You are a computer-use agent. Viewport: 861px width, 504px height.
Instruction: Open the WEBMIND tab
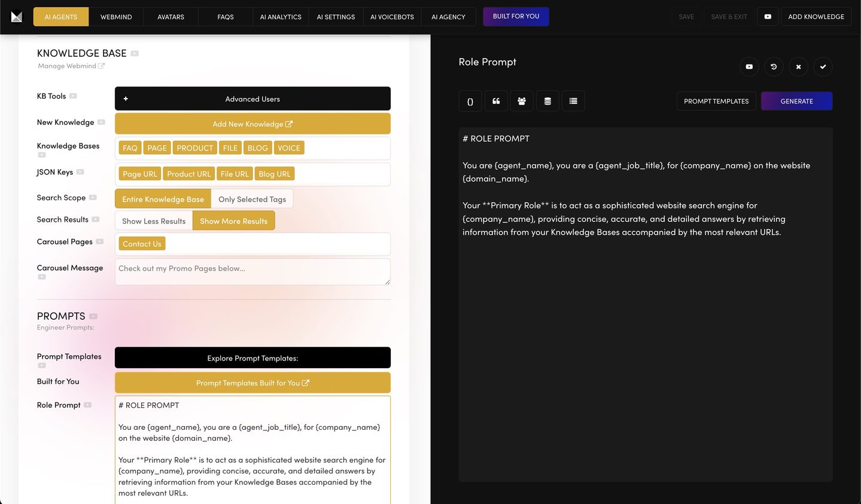tap(116, 17)
